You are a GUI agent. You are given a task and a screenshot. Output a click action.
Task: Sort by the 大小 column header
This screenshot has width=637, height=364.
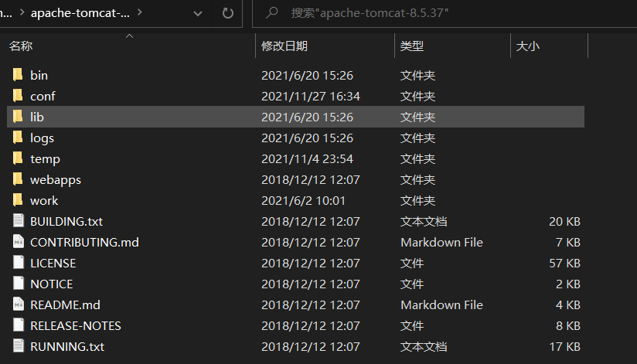[528, 46]
